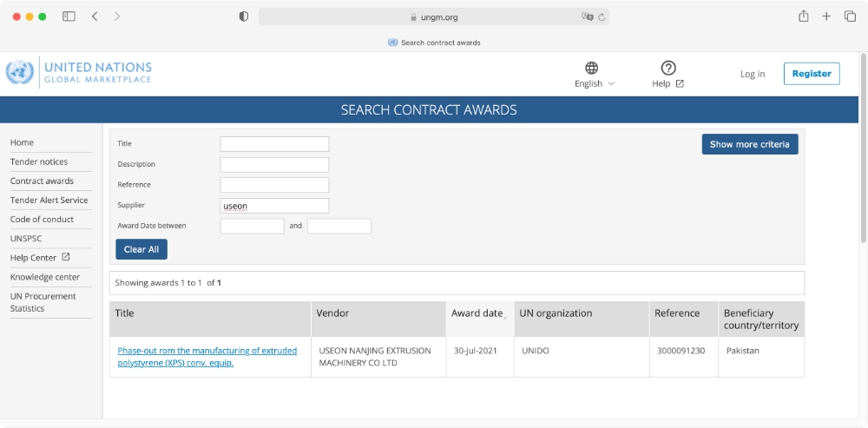Screen dimensions: 868x428
Task: Click the globe language icon
Action: pos(592,68)
